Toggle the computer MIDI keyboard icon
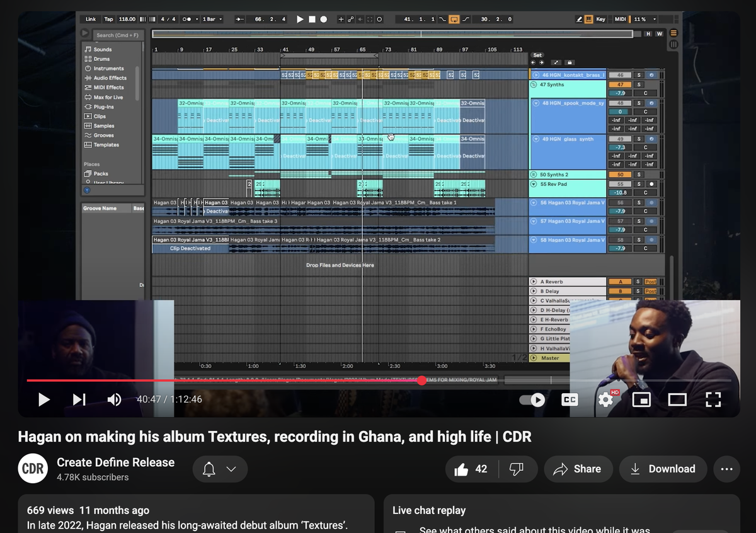The height and width of the screenshot is (533, 756). [589, 20]
